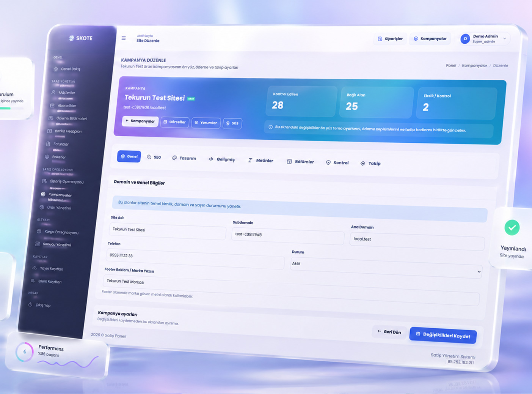The image size is (532, 394).
Task: Switch to the Tasarım tab
Action: pyautogui.click(x=184, y=158)
